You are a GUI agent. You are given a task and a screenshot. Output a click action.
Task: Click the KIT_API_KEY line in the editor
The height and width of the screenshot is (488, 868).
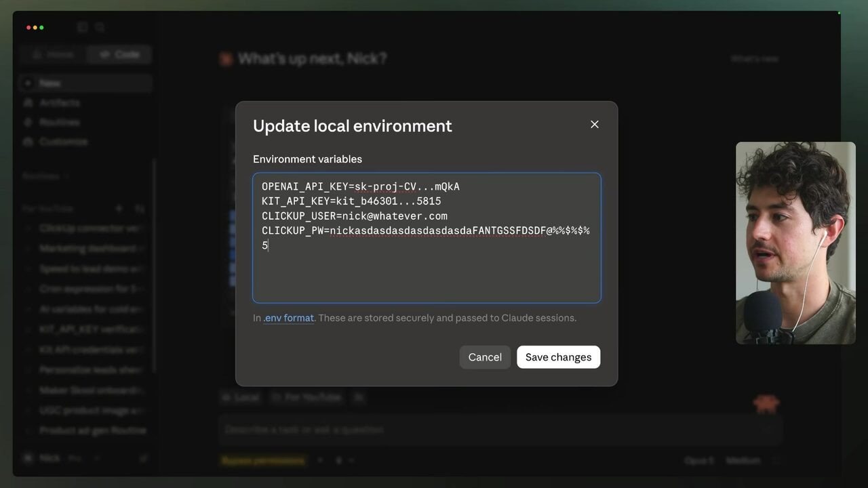(x=351, y=201)
